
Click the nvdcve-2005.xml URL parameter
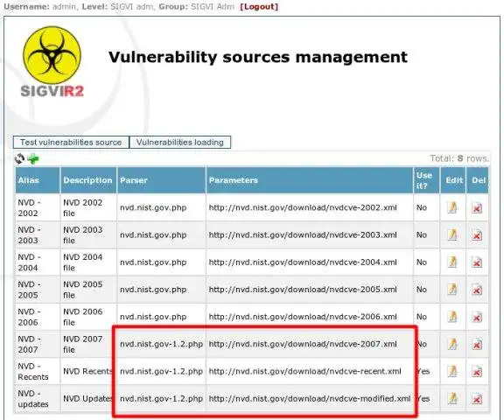303,290
